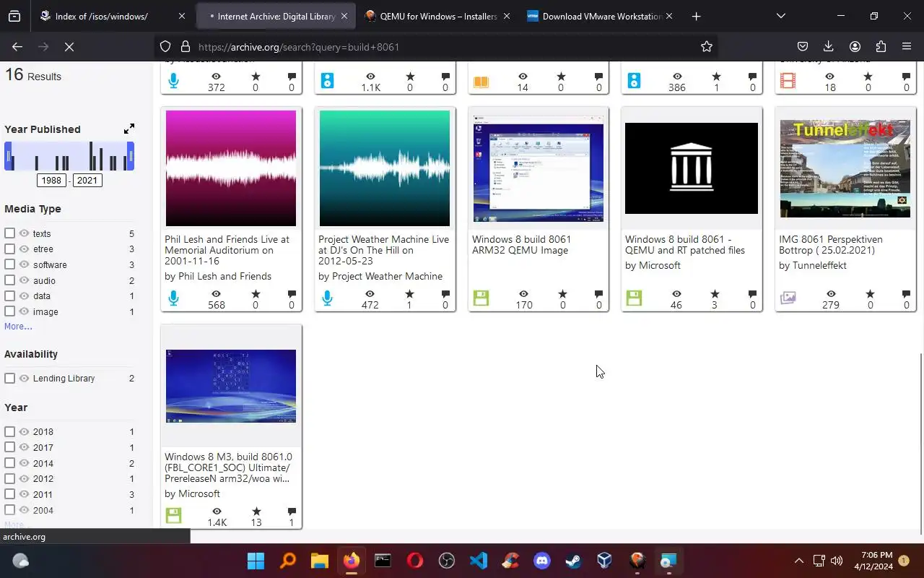Image resolution: width=924 pixels, height=578 pixels.
Task: Open Pocket save icon in toolbar
Action: coord(802,46)
